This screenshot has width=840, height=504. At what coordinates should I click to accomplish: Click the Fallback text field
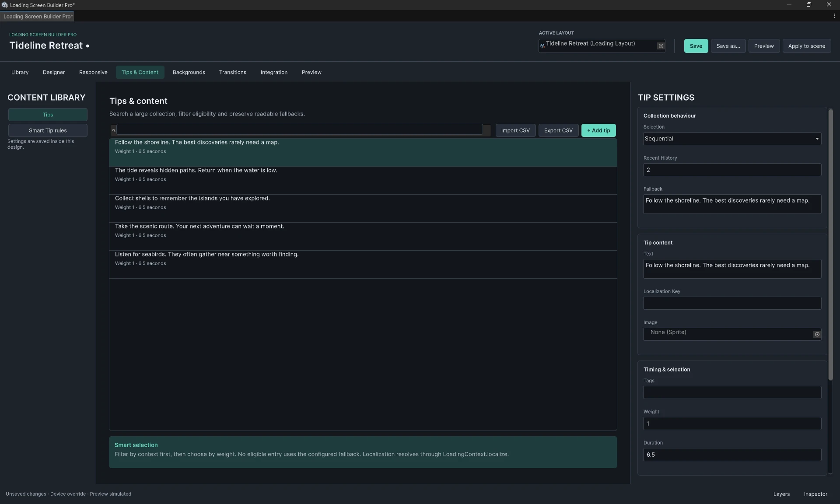point(732,204)
